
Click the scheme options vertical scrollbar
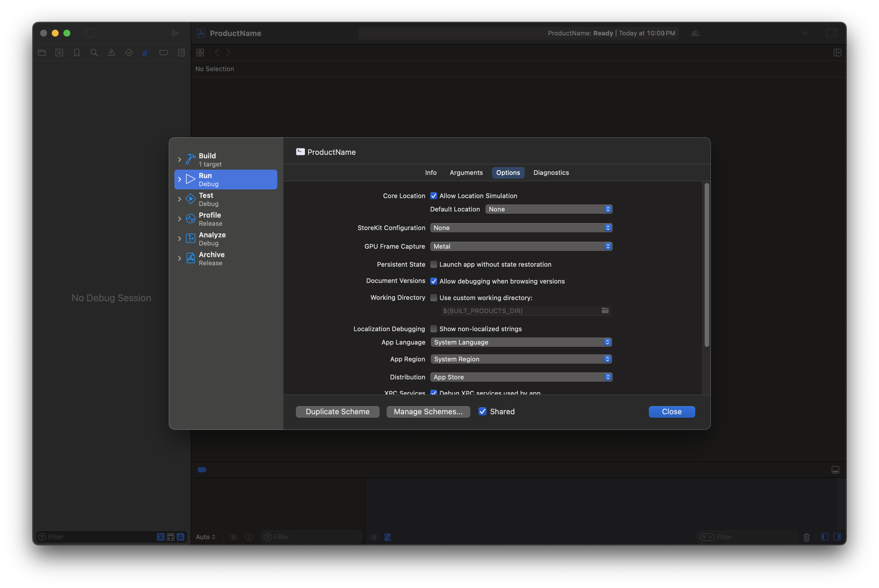706,265
